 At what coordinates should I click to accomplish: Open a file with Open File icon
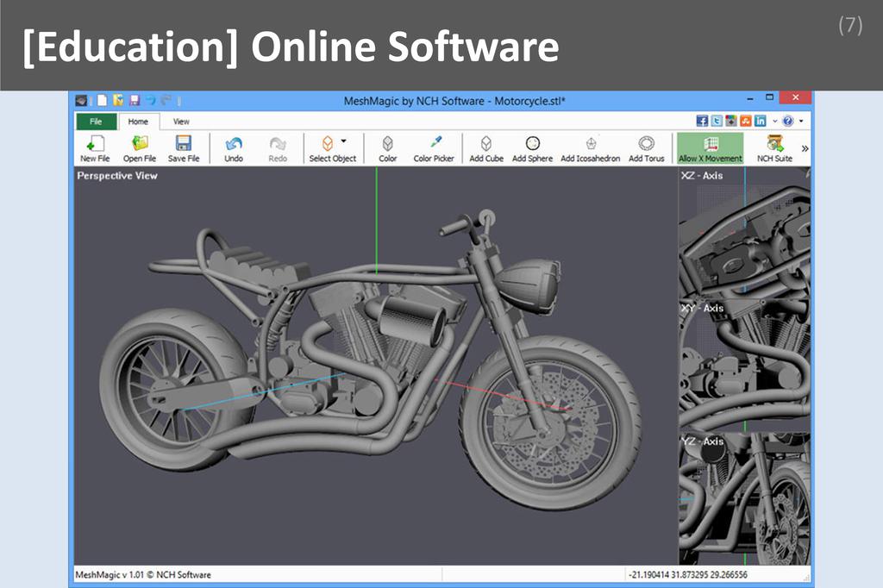139,147
